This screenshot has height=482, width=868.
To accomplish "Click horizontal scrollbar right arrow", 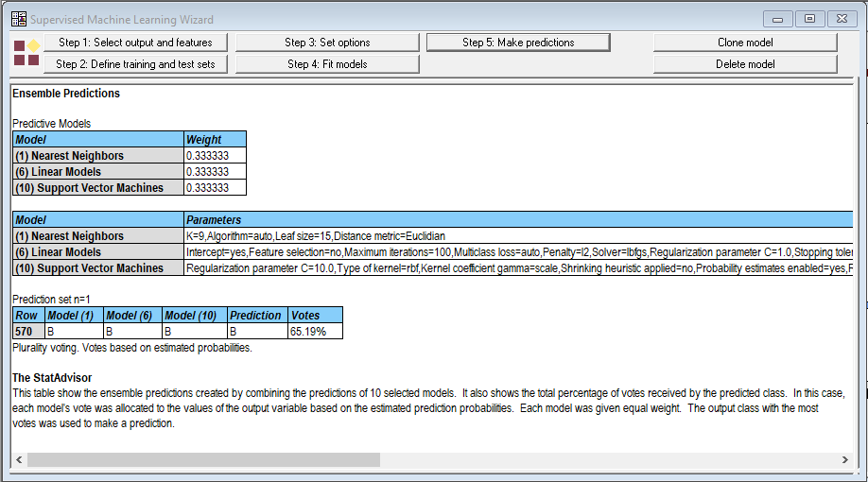I will pyautogui.click(x=844, y=459).
